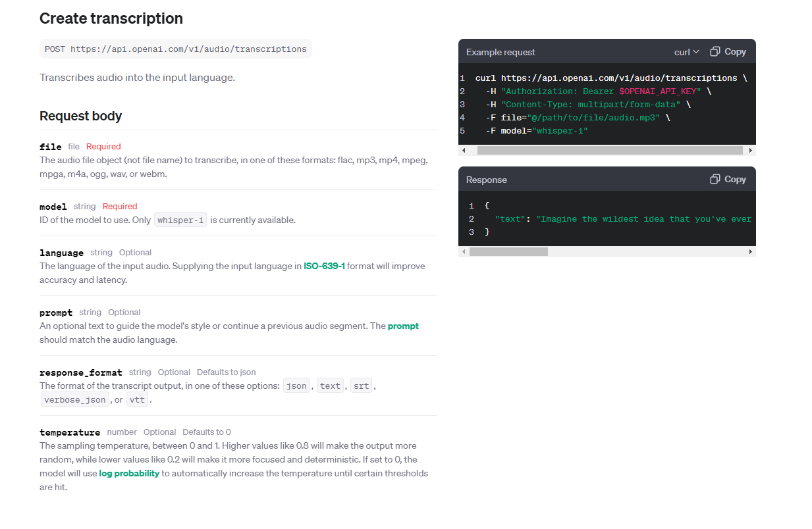Click the left scroll arrow under Response
Screen dimensions: 812x529
pyautogui.click(x=464, y=252)
